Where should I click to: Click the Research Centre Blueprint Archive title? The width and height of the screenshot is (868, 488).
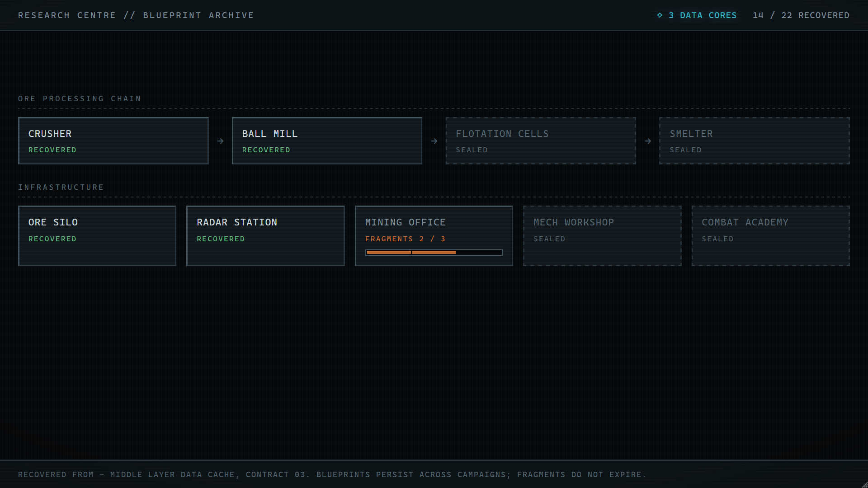(x=136, y=15)
